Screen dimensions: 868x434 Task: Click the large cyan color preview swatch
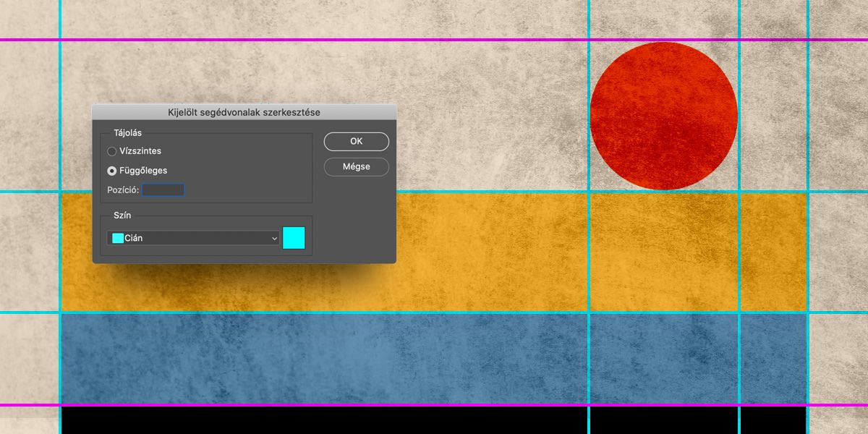click(294, 238)
